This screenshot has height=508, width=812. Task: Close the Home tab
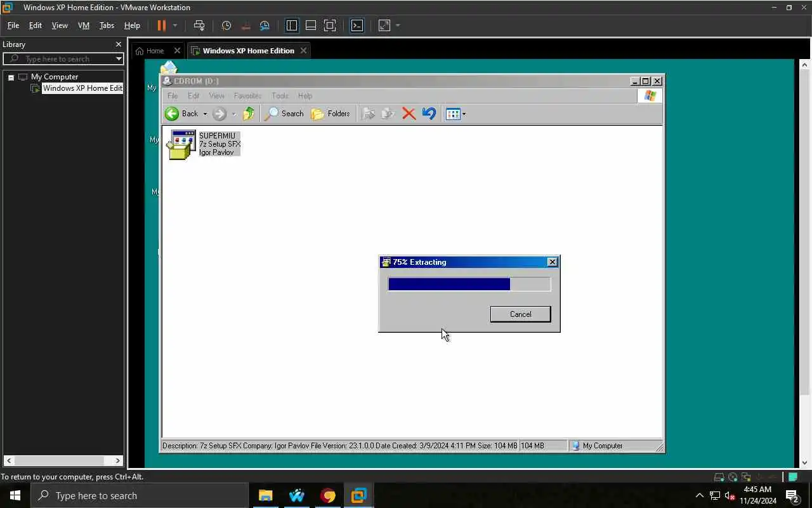[x=177, y=51]
